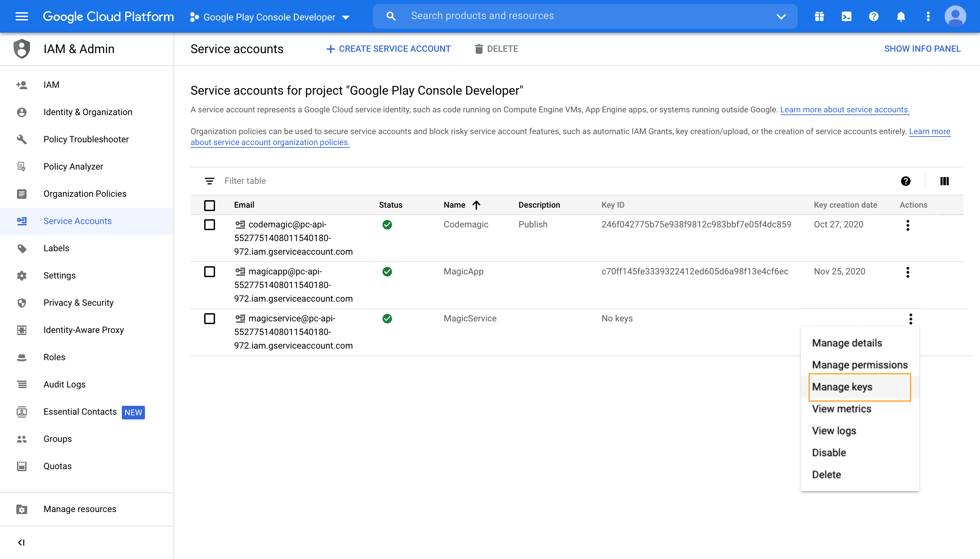980x559 pixels.
Task: Activate Cloud Shell terminal icon
Action: (846, 16)
